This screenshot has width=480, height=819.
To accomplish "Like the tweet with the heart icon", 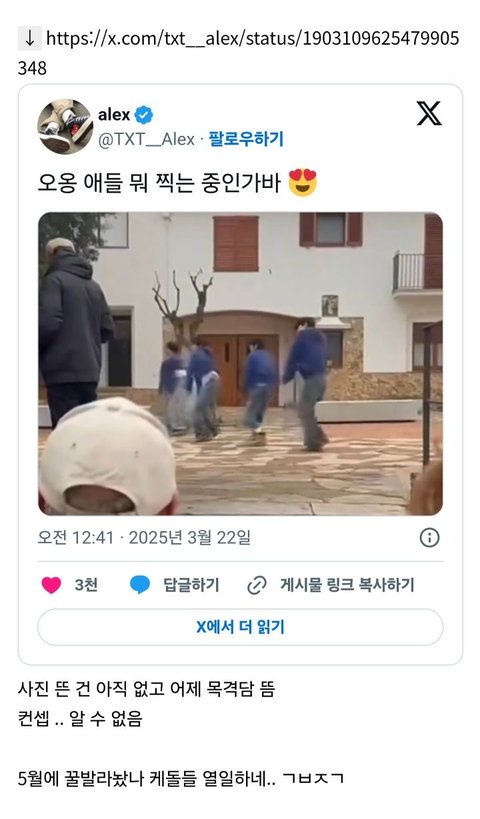I will click(x=51, y=585).
